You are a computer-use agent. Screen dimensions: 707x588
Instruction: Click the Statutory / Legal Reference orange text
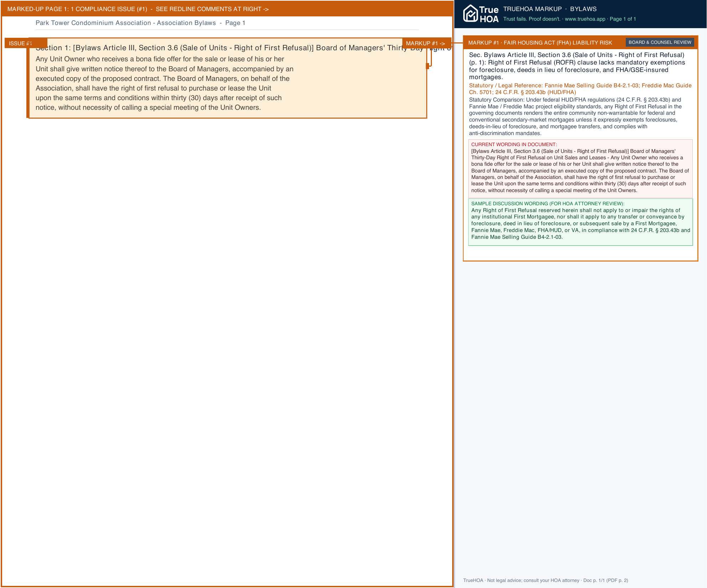(580, 89)
